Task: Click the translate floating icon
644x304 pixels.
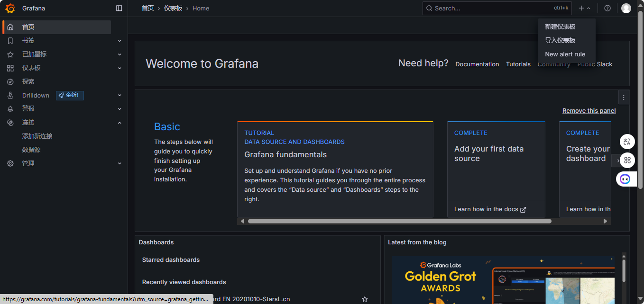Action: tap(627, 142)
